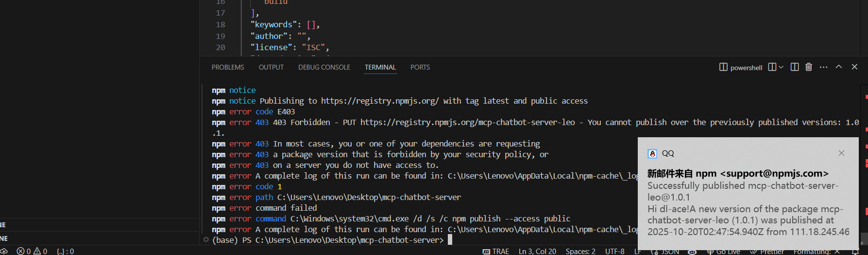Maximize the terminal panel with the up chevron
Screen dimensions: 868x255
(x=839, y=67)
